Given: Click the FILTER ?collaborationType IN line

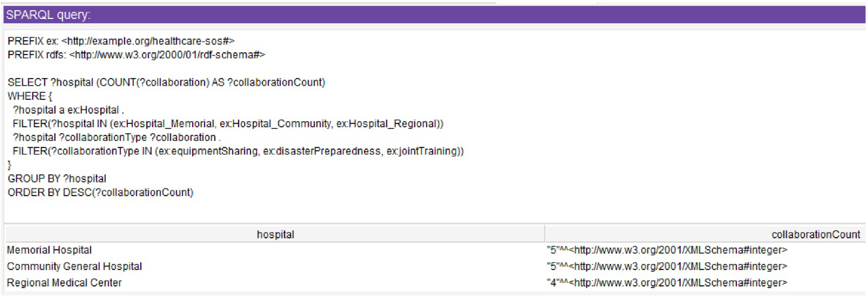Looking at the screenshot, I should pyautogui.click(x=238, y=151).
